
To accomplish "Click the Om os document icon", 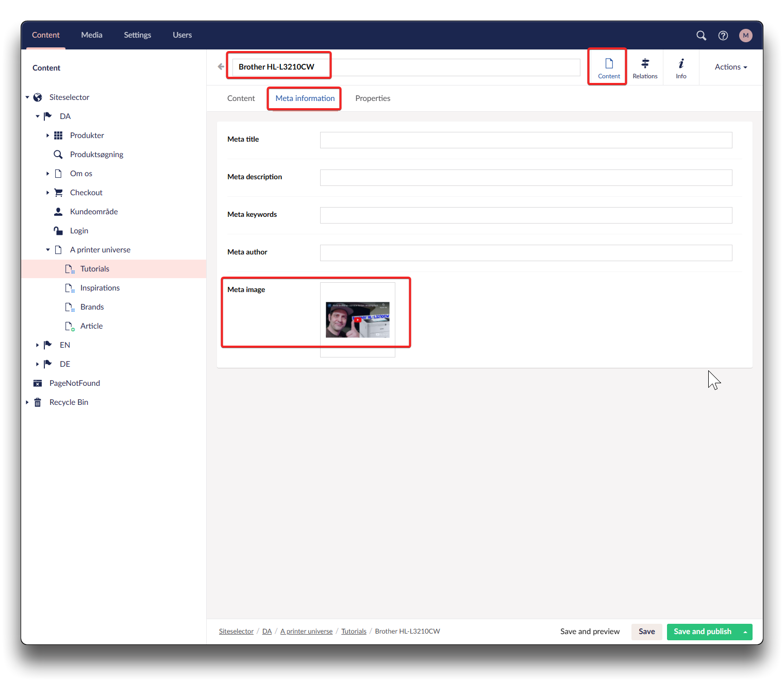I will (x=58, y=174).
